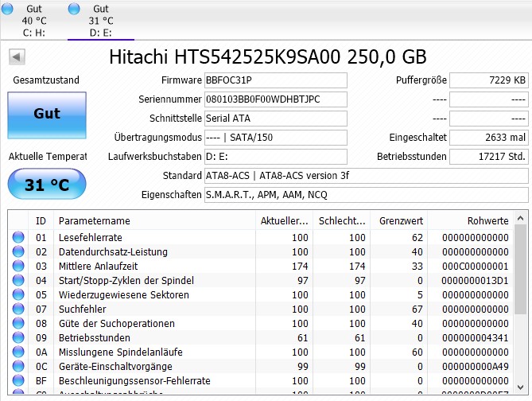Select the Güte der Suchoperationen text
532x401 pixels.
tap(116, 324)
